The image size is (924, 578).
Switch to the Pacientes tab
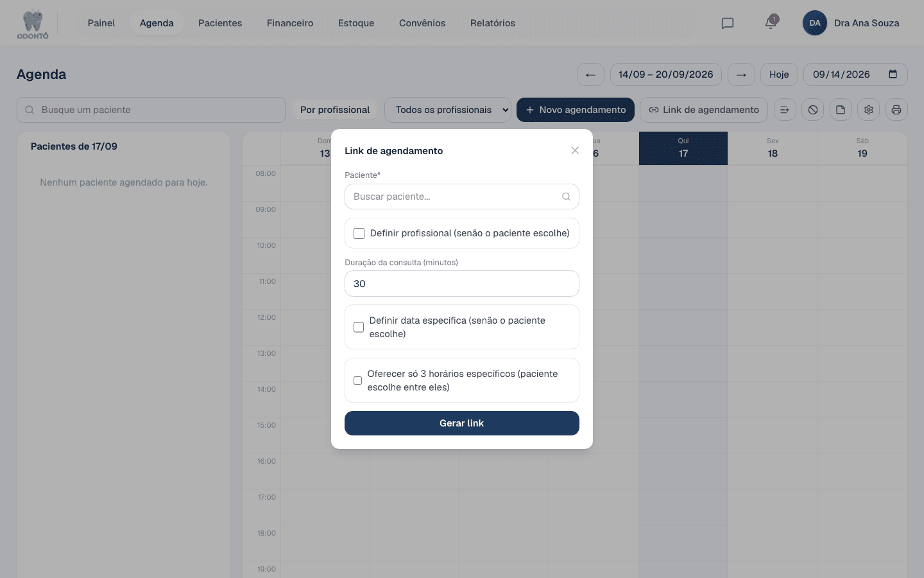(220, 23)
